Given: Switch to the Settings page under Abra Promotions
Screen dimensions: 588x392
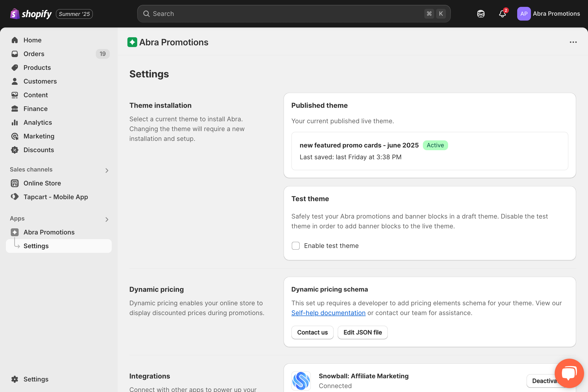Looking at the screenshot, I should (36, 246).
